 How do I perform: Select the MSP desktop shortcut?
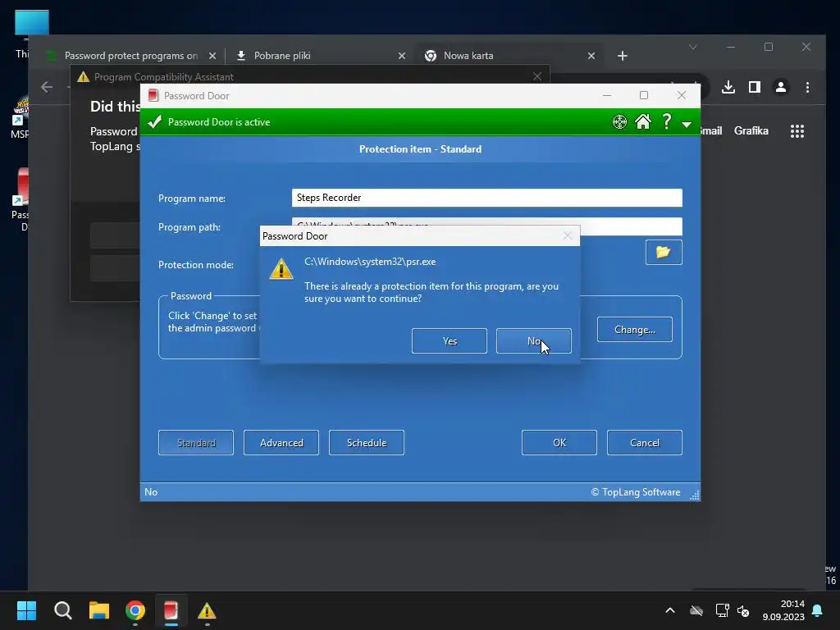click(x=21, y=118)
